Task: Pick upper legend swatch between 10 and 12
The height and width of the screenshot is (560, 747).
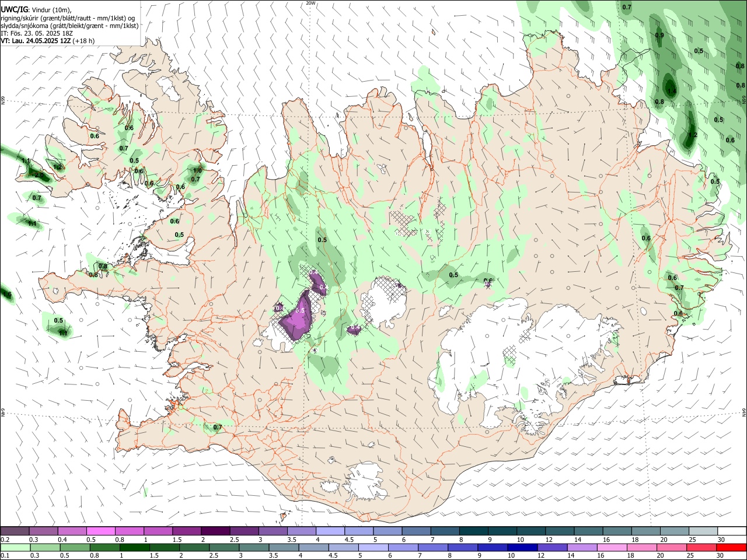Action: pyautogui.click(x=530, y=531)
